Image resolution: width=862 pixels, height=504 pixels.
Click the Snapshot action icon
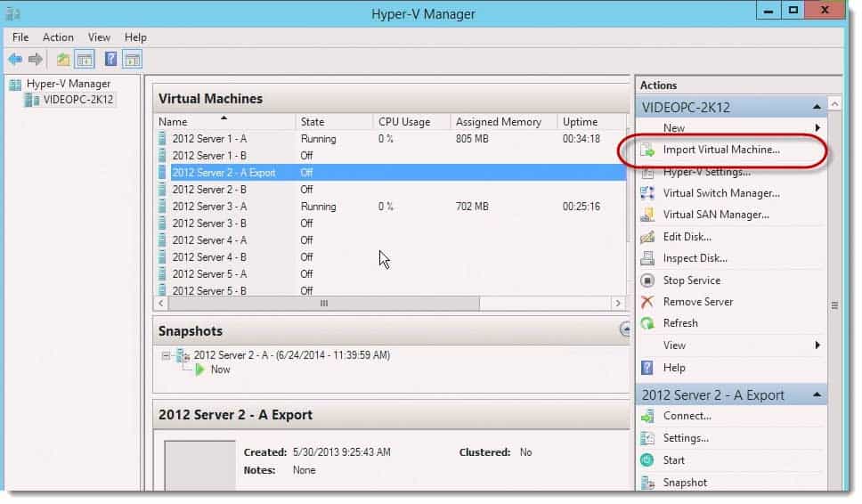coord(647,483)
